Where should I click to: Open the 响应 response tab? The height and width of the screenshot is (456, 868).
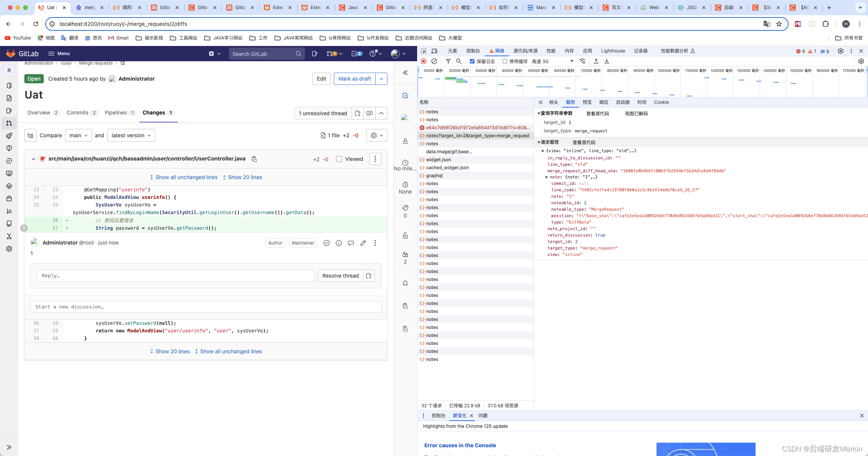pyautogui.click(x=603, y=102)
